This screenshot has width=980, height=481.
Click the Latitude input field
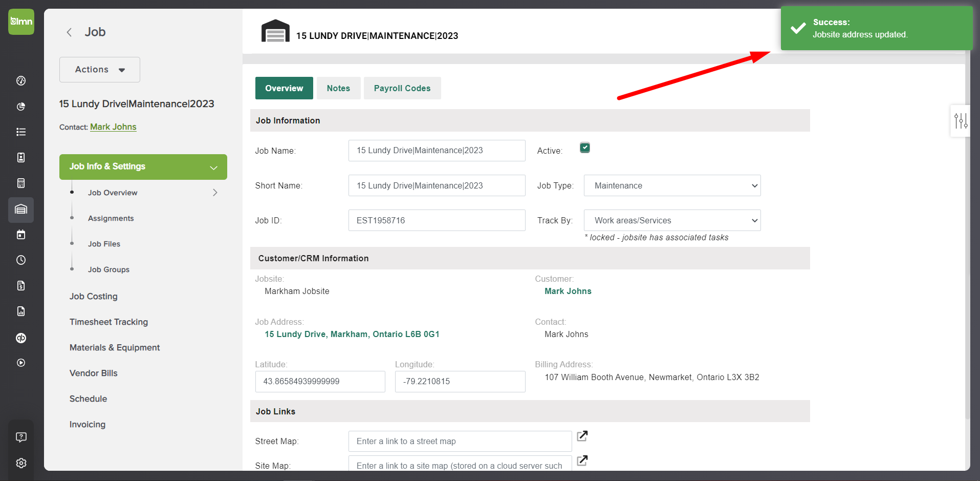tap(320, 382)
